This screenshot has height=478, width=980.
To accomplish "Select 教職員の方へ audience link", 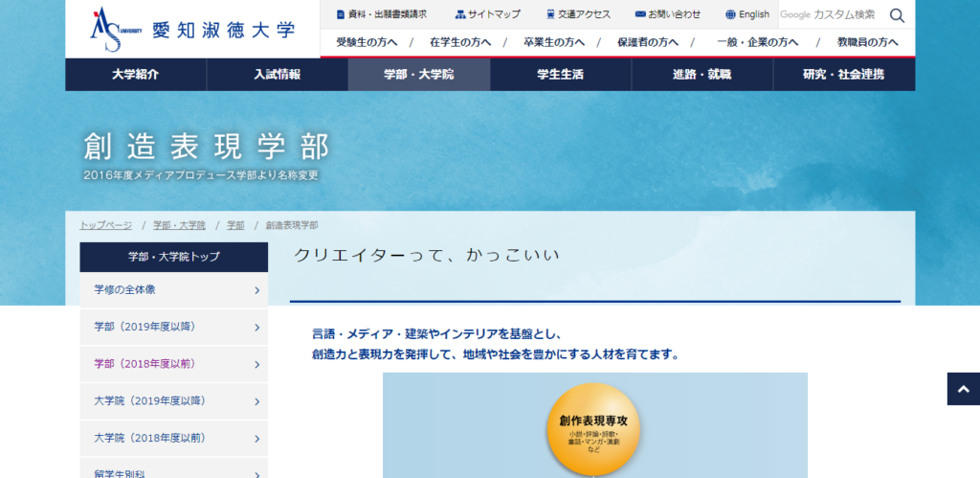I will pyautogui.click(x=868, y=42).
